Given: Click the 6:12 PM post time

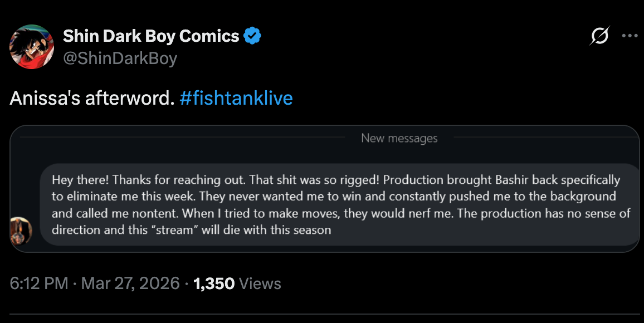Looking at the screenshot, I should point(38,283).
